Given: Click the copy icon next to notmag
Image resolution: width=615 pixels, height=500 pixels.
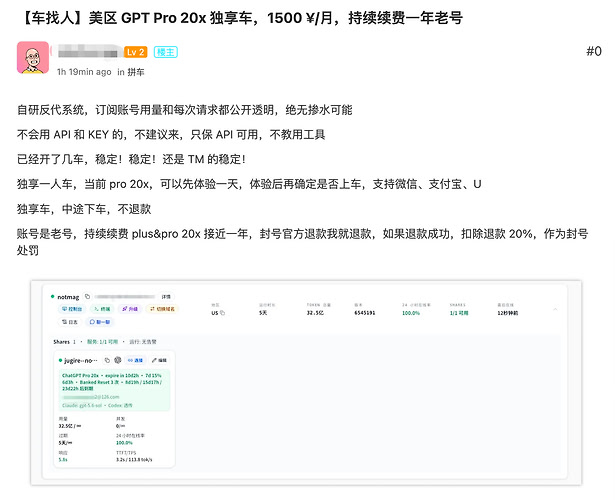Looking at the screenshot, I should click(87, 297).
